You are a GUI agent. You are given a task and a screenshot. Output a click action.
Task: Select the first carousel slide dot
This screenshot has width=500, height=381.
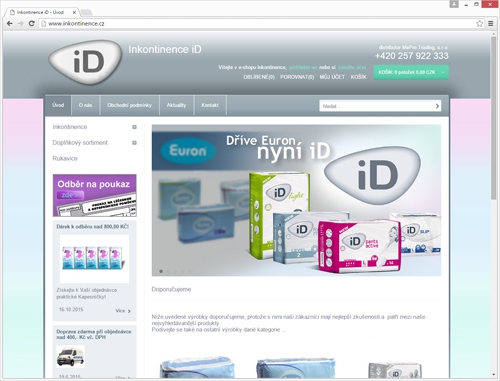coord(161,271)
